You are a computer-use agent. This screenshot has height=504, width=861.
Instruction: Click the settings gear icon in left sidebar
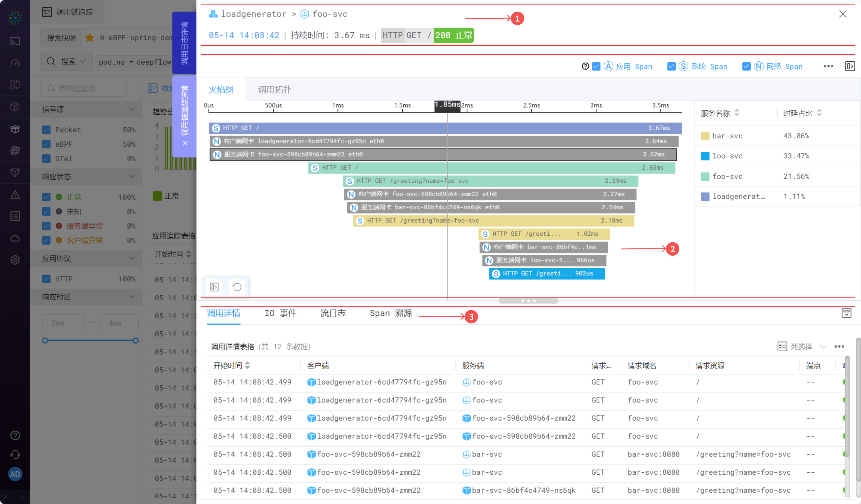coord(15,260)
